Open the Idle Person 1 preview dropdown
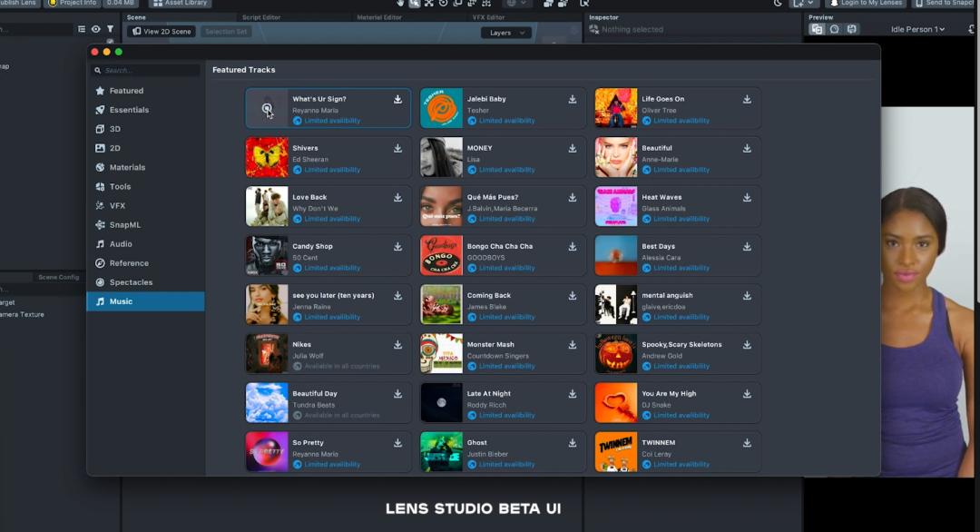This screenshot has width=980, height=532. coord(917,29)
